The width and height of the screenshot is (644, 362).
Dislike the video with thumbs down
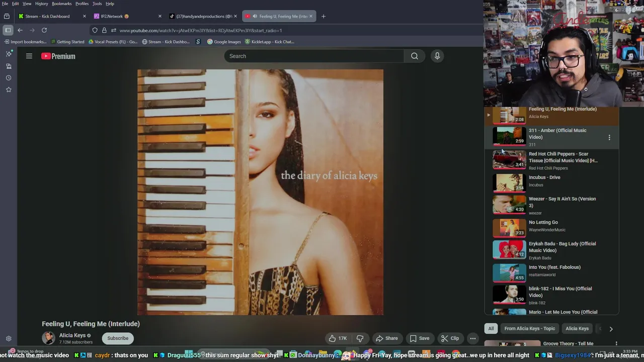point(360,338)
